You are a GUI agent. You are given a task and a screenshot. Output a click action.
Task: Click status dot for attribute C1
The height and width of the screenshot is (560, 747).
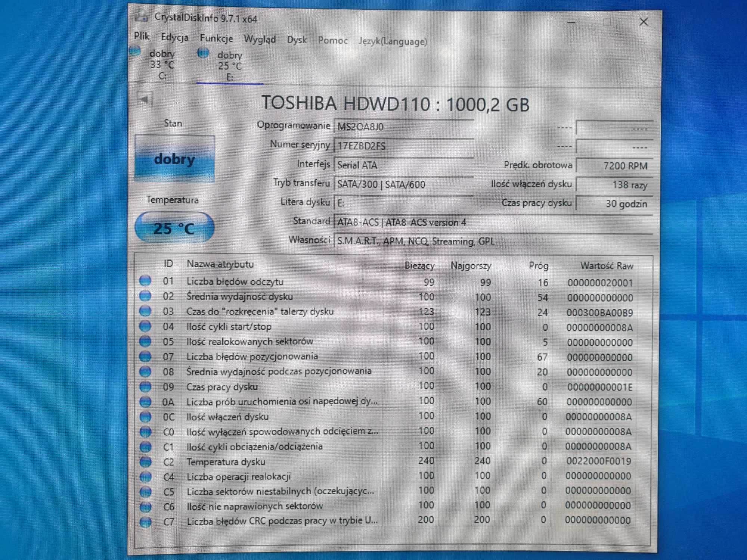pyautogui.click(x=145, y=447)
